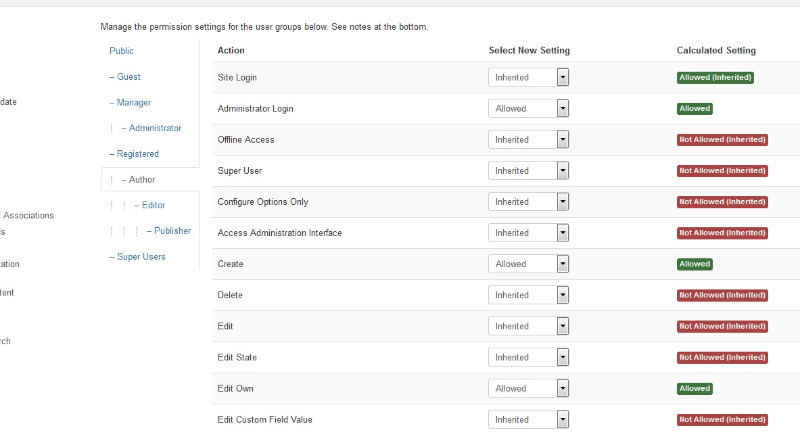The image size is (800, 442).
Task: Select the Manager user group tab
Action: click(x=130, y=103)
